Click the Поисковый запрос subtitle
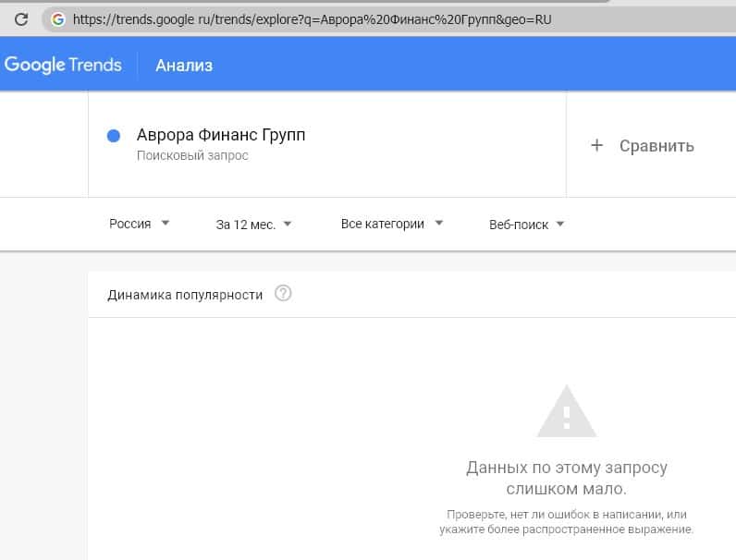Viewport: 736px width, 560px height. [192, 156]
